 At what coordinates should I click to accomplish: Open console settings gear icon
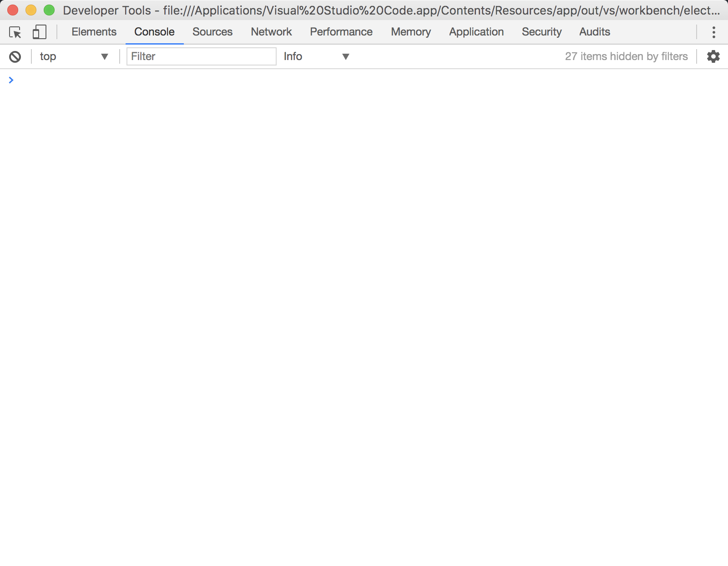[713, 56]
